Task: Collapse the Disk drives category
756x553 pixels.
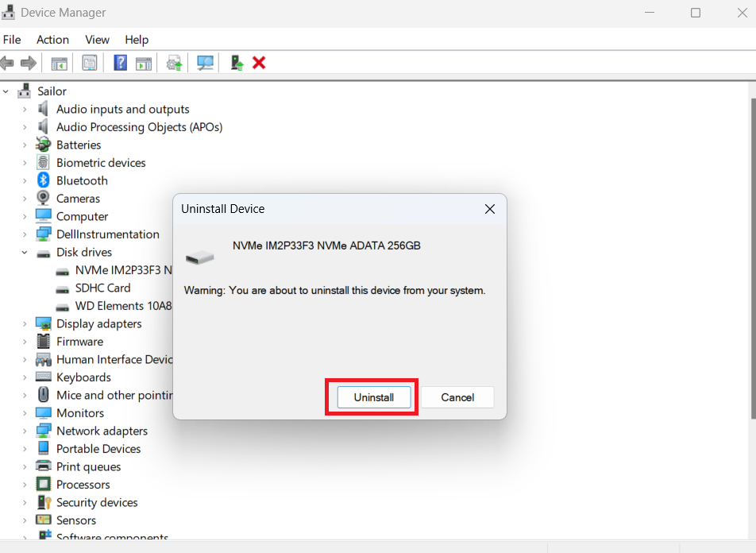Action: (25, 252)
